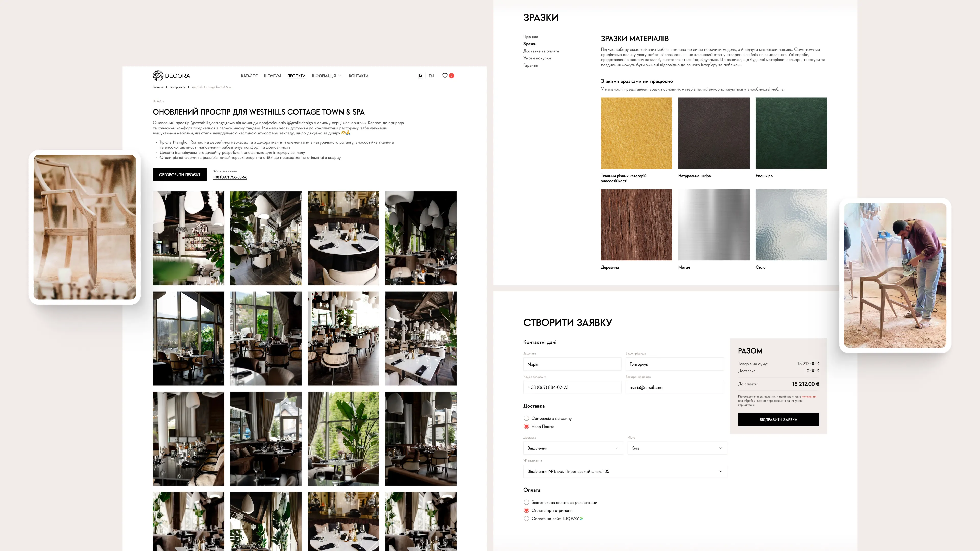Go to Всі проєкти breadcrumb
Image resolution: width=980 pixels, height=551 pixels.
177,87
